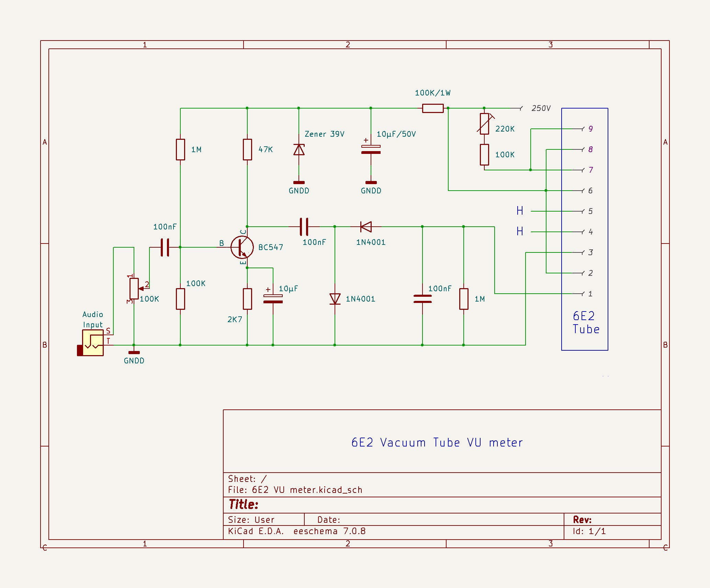Select the 10µF/50V electrolytic capacitor symbol
Viewport: 710px width, 588px height.
(x=371, y=149)
